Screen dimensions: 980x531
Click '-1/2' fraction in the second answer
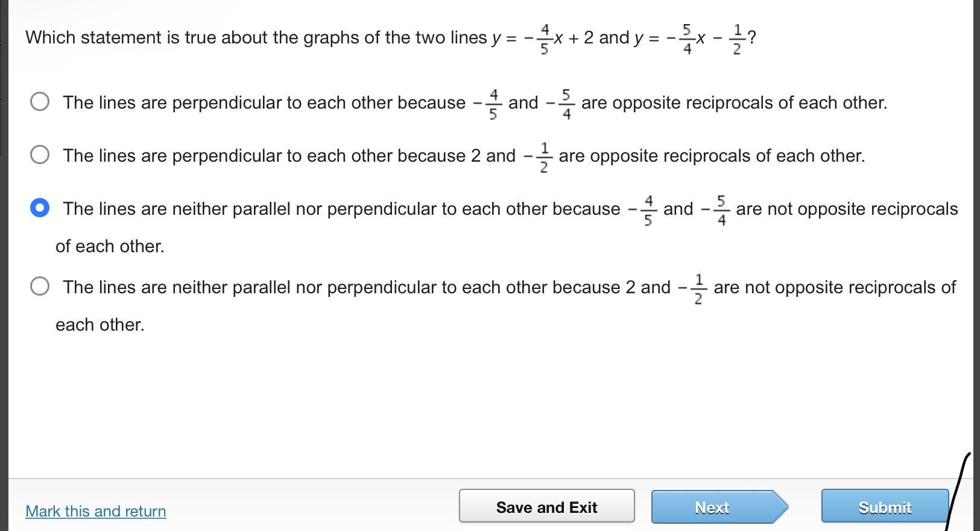pos(539,157)
